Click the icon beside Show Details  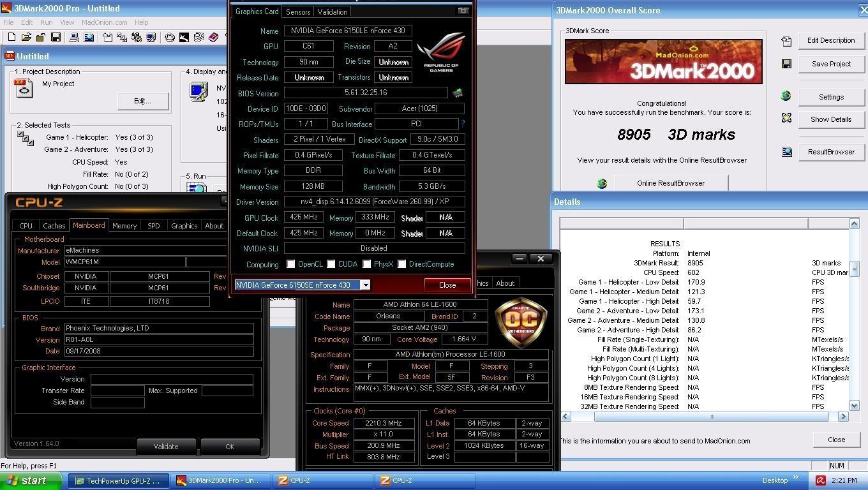point(786,118)
